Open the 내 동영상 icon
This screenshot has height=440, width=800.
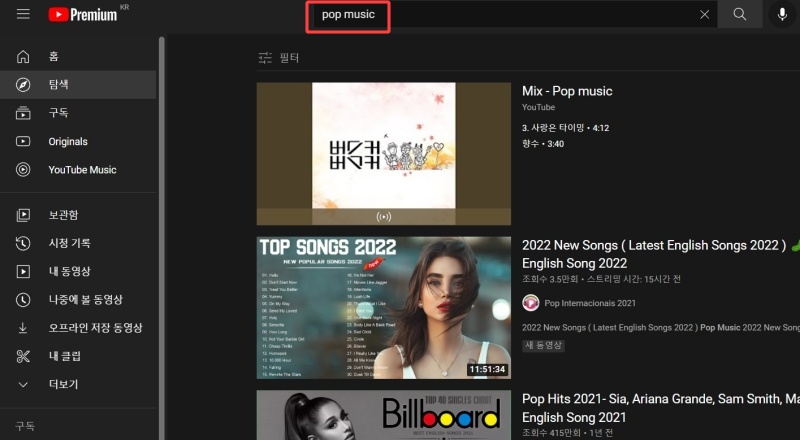click(23, 271)
